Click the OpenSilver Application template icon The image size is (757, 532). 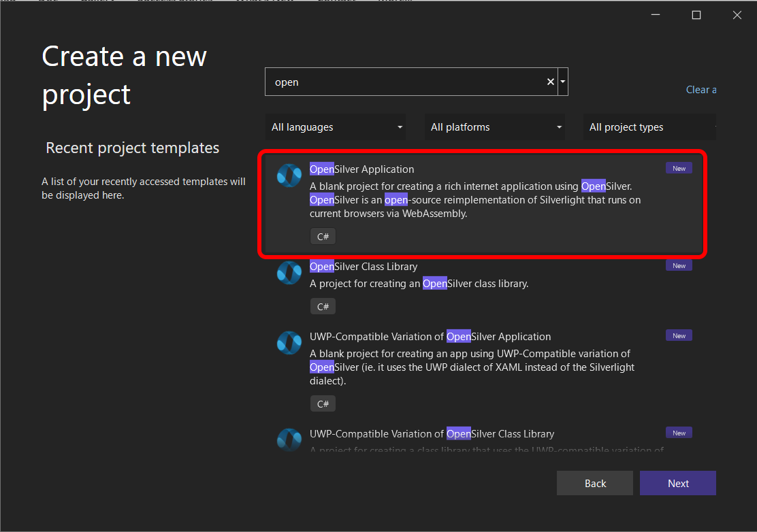pos(289,175)
